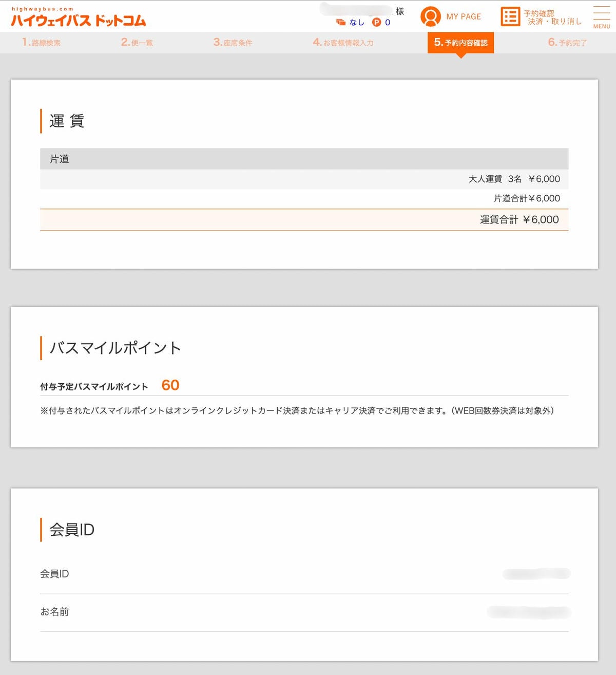Click the 片道 table header row
The image size is (616, 675).
click(x=304, y=159)
